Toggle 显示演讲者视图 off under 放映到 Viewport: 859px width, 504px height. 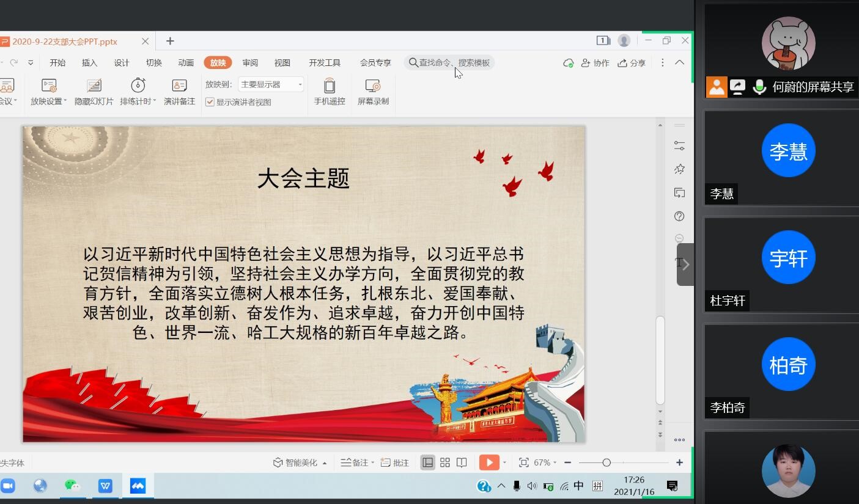[x=210, y=102]
